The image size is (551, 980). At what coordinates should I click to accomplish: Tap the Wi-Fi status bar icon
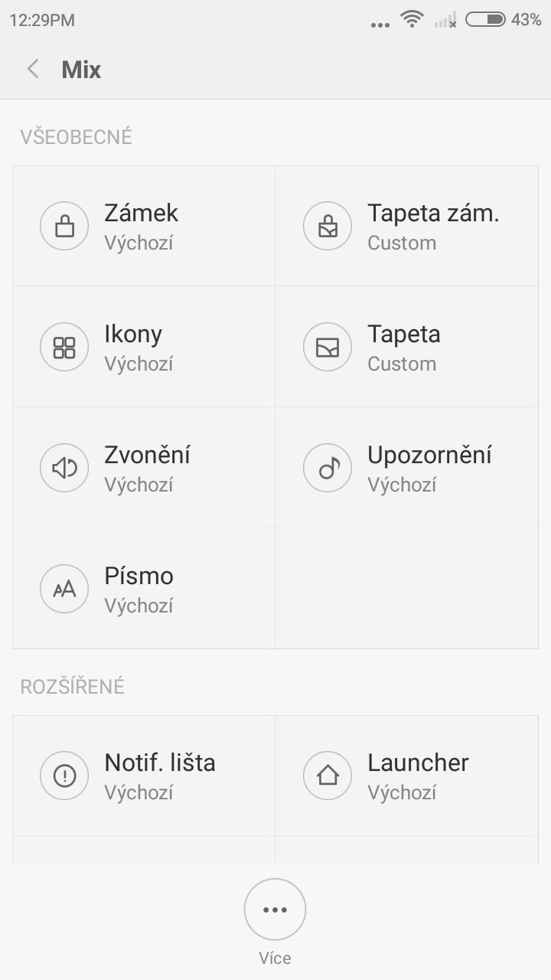click(x=412, y=20)
